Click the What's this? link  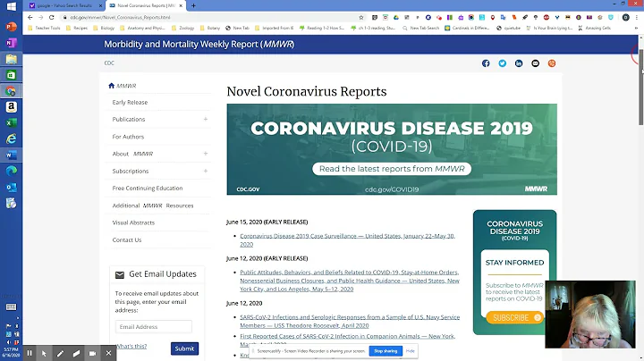[131, 346]
